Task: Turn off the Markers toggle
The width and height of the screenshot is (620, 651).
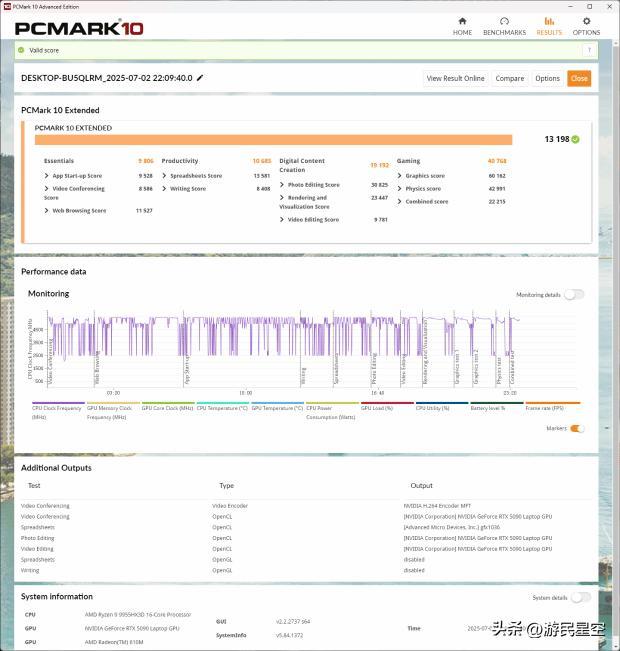Action: (x=577, y=428)
